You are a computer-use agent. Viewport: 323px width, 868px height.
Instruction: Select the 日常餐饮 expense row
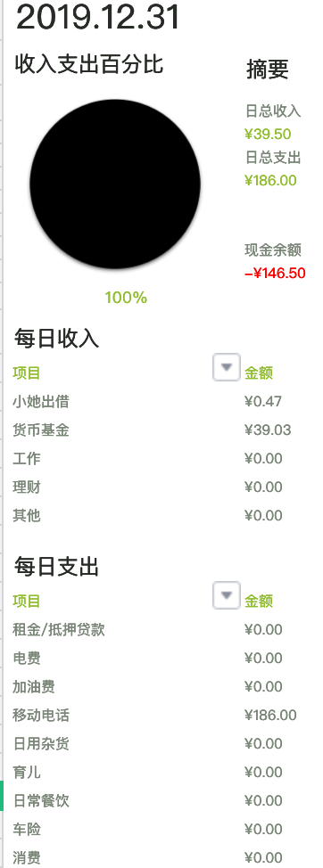[155, 800]
